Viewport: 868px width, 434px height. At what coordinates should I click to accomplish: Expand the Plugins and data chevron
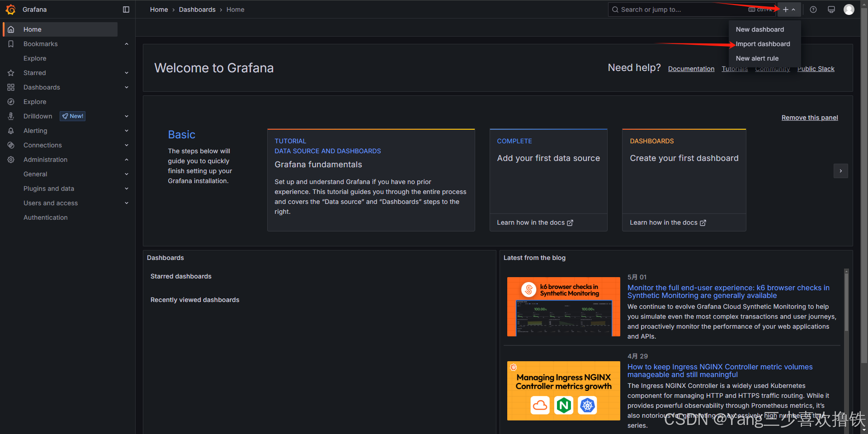(x=127, y=189)
